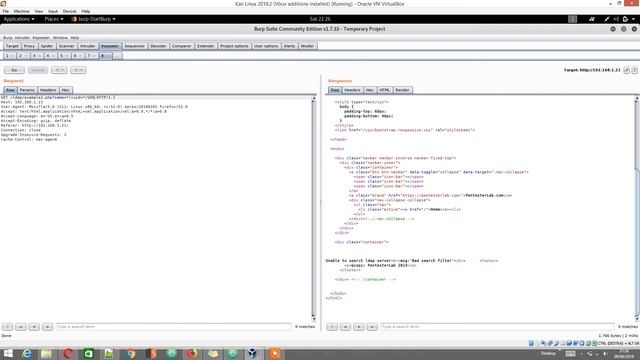The image size is (640, 360).
Task: Open Kali system power menu
Action: point(628,19)
